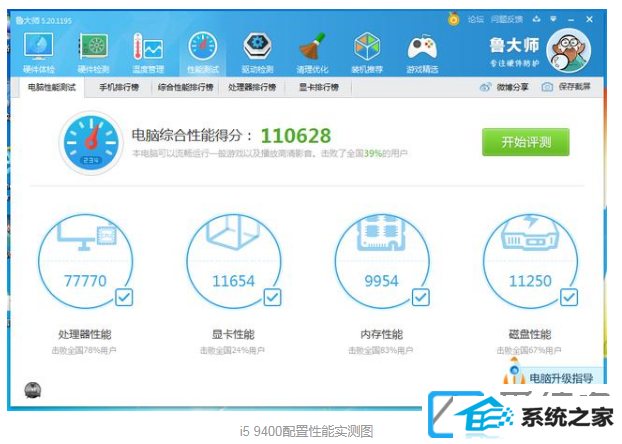Click the 击败全国83%用户 text
Image resolution: width=622 pixels, height=444 pixels.
coord(380,350)
